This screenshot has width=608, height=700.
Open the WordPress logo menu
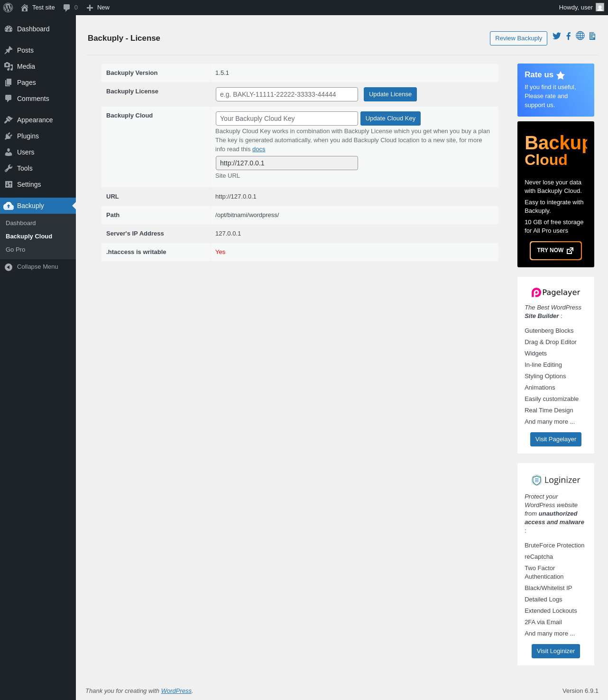click(x=8, y=8)
